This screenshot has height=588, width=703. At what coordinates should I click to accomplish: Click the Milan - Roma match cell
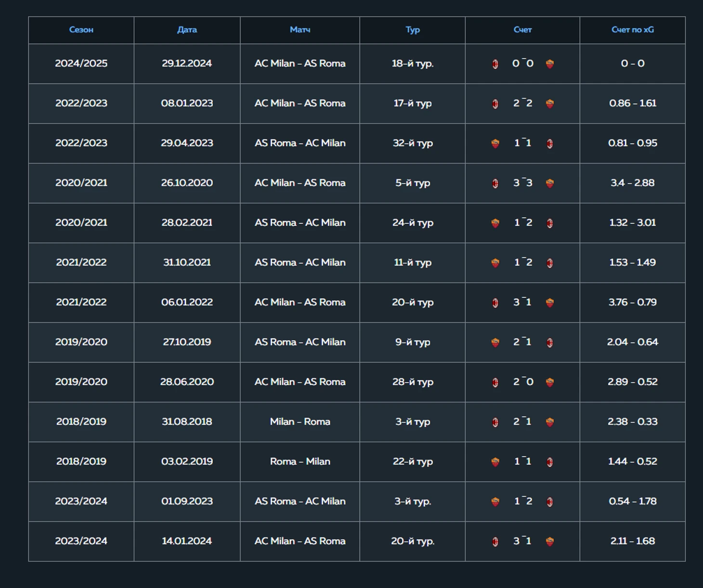(300, 422)
